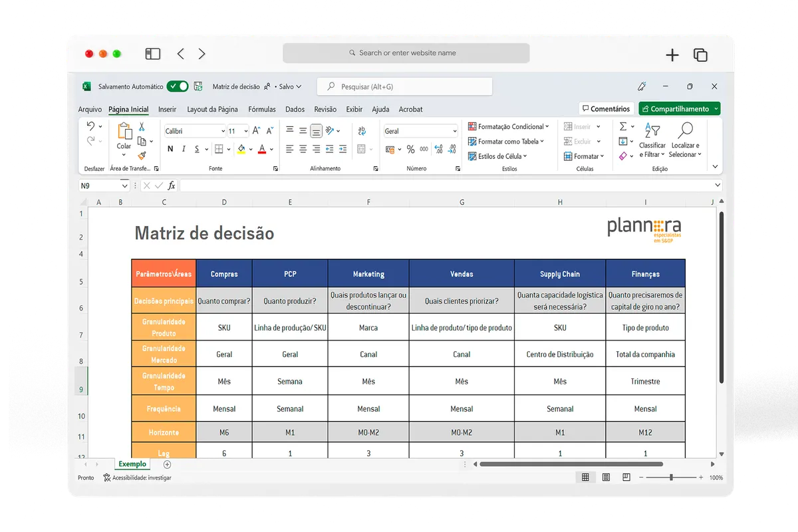Select the Exemplo sheet tab
Screen dimensions: 798x532
coord(133,464)
